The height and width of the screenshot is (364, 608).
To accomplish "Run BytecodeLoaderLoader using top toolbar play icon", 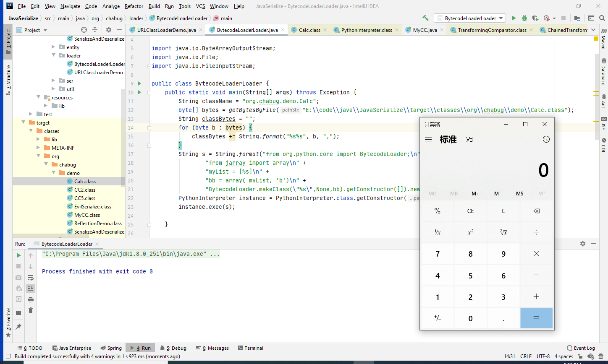I will click(514, 18).
